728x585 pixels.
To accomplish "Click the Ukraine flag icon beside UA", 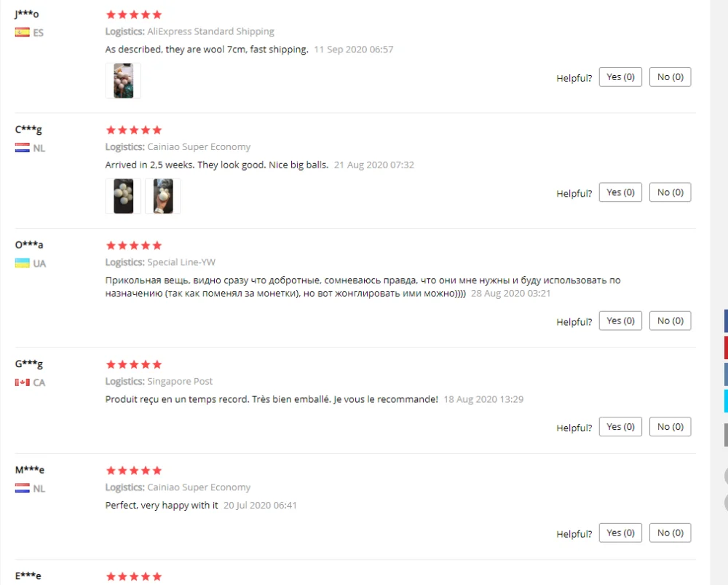I will [x=23, y=264].
